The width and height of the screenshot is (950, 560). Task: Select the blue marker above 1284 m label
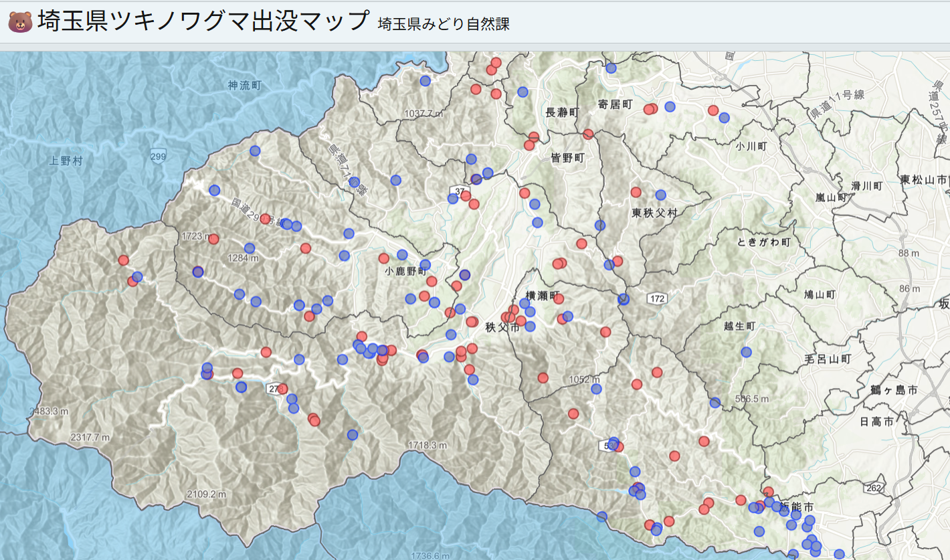250,248
